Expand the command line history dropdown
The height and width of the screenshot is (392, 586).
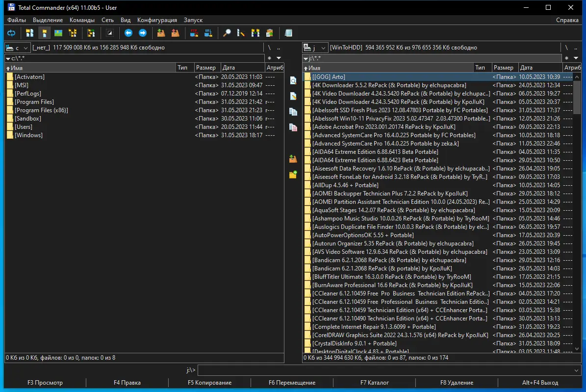point(576,370)
